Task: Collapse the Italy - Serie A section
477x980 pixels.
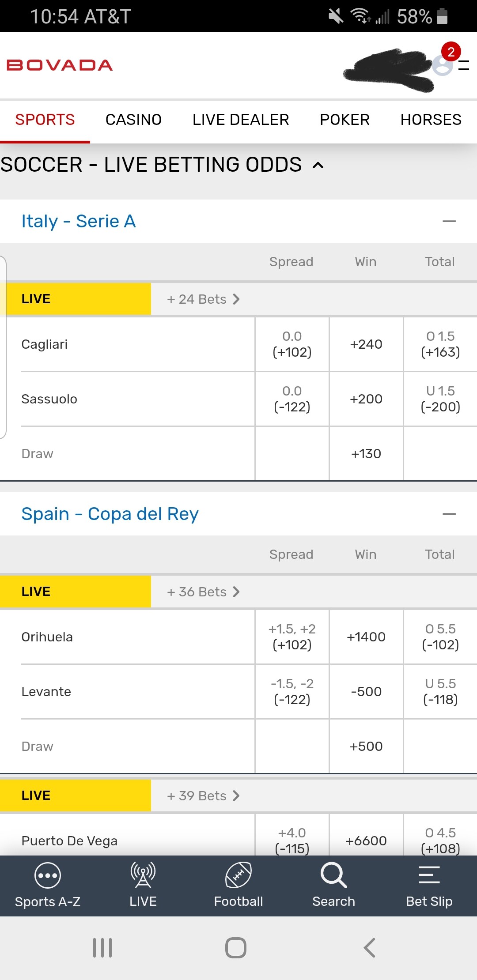Action: click(449, 221)
